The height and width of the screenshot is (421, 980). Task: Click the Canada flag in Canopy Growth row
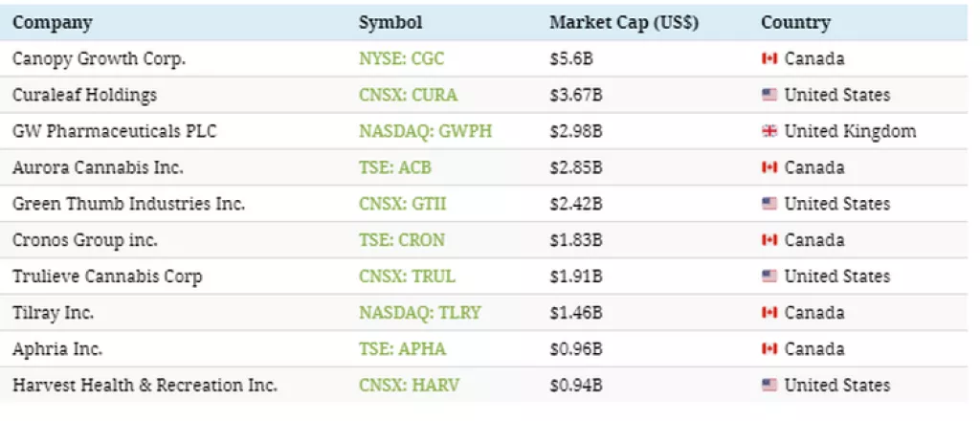tap(768, 58)
